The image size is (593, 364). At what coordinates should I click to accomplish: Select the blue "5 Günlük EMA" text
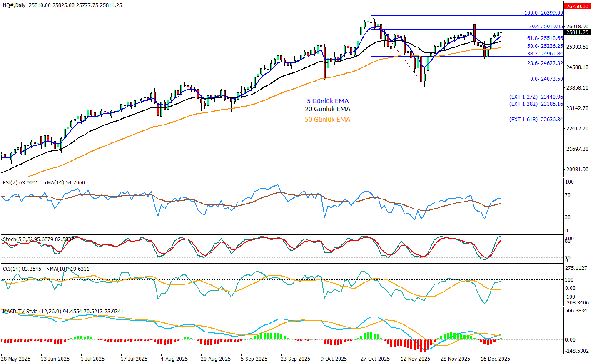(x=328, y=101)
